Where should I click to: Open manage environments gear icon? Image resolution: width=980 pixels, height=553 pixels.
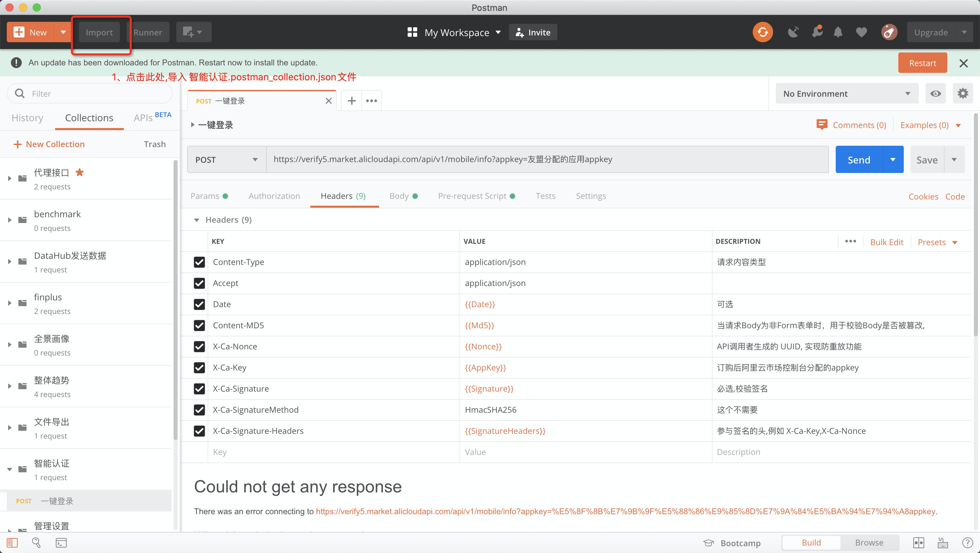(x=963, y=94)
